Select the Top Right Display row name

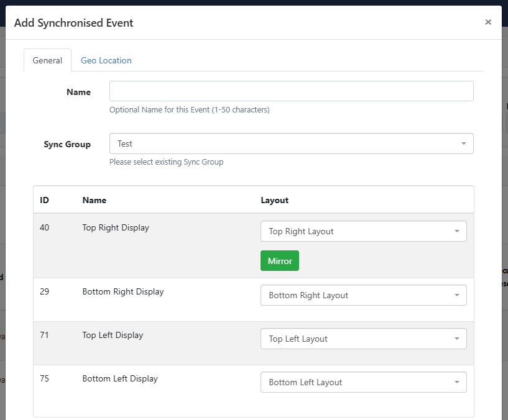(x=116, y=227)
